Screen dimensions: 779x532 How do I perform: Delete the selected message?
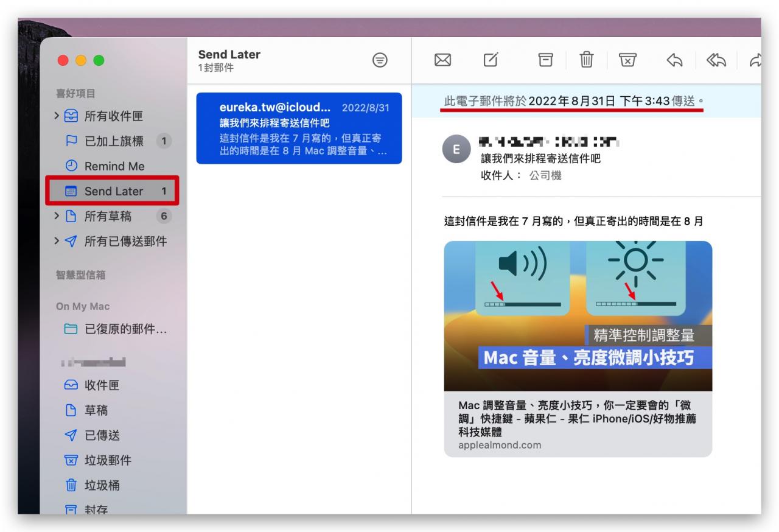(586, 59)
